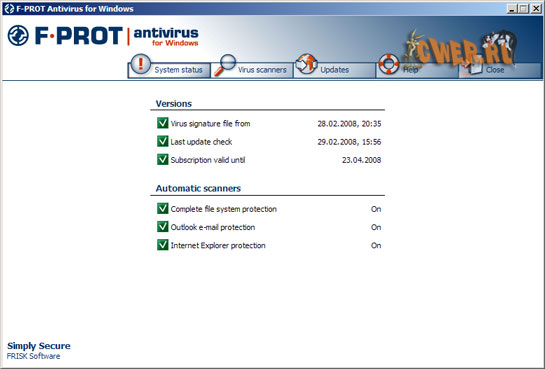Click On status for file system protection
This screenshot has width=545, height=369.
376,209
